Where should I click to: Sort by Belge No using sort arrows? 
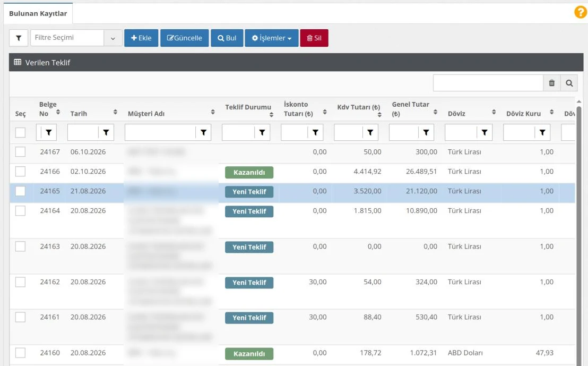point(58,112)
